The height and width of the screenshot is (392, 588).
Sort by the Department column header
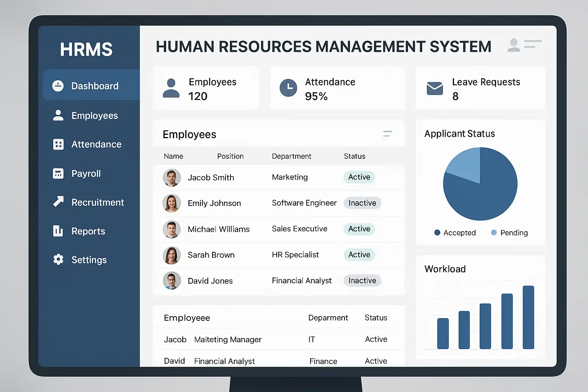click(291, 156)
